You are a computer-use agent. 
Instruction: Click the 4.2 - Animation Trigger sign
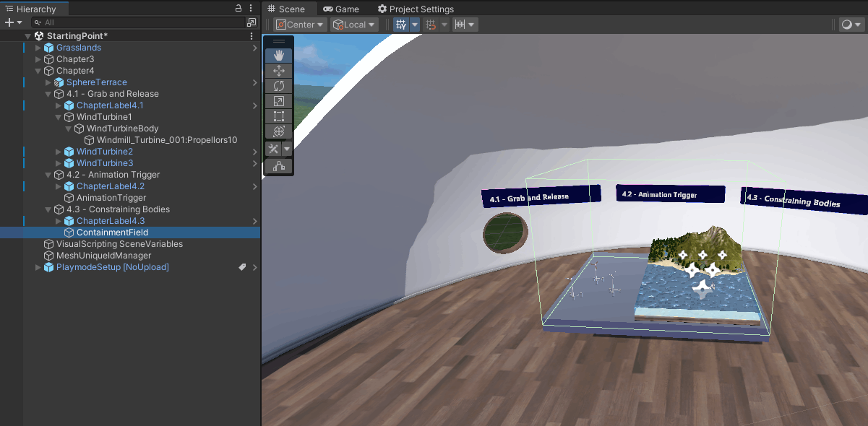point(671,194)
